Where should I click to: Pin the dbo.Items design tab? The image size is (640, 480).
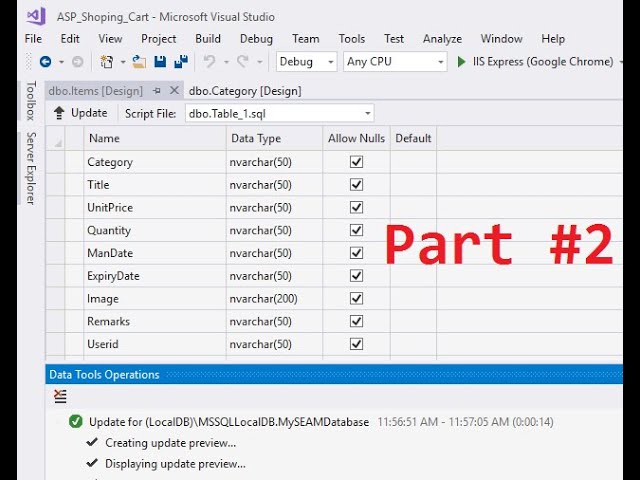click(x=157, y=91)
